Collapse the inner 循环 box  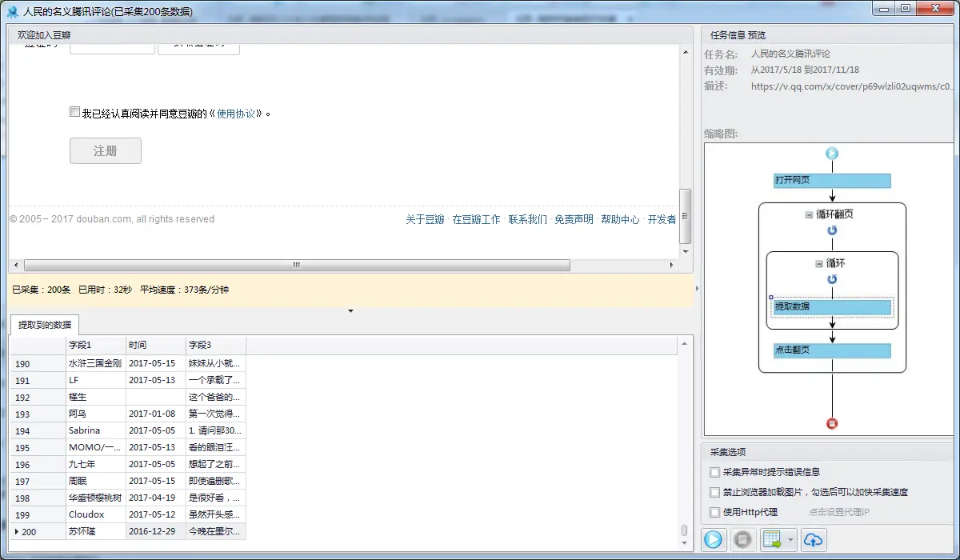click(x=818, y=263)
